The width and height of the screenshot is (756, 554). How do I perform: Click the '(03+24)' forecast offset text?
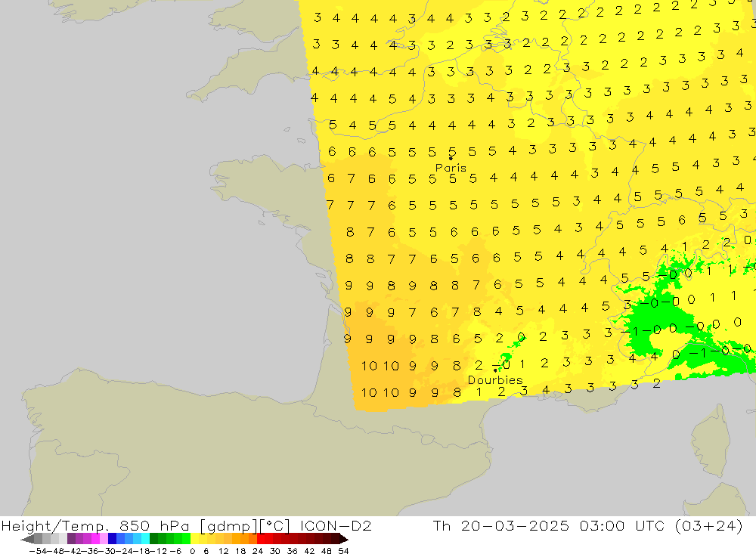[x=709, y=525]
